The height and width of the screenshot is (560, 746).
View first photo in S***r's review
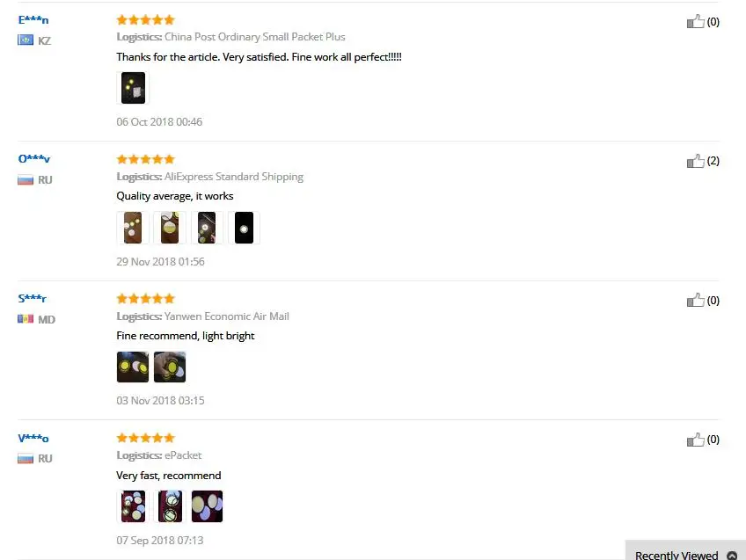[133, 367]
